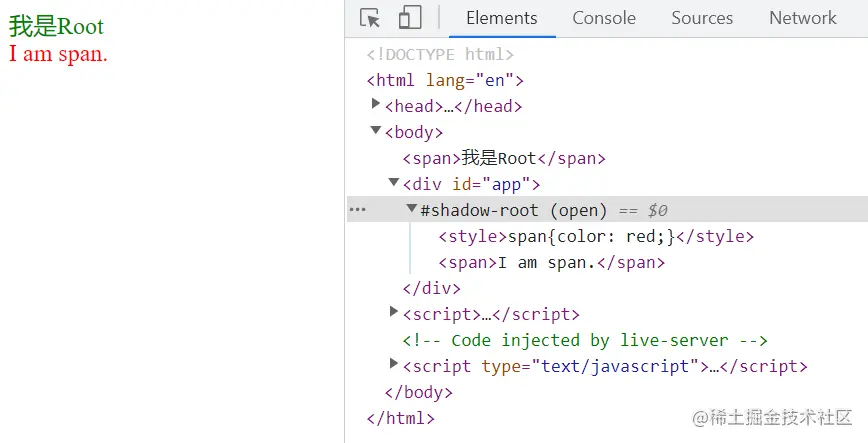Collapse the body element arrow
This screenshot has height=443, width=868.
coord(376,130)
